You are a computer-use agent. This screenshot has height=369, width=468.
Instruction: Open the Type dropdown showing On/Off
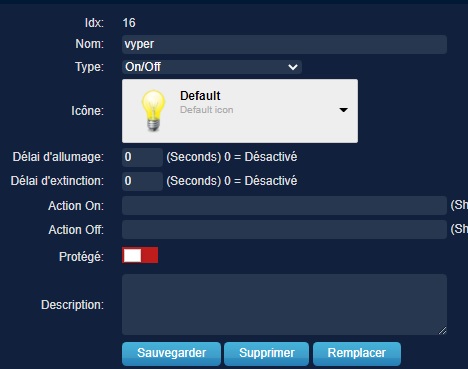[212, 67]
